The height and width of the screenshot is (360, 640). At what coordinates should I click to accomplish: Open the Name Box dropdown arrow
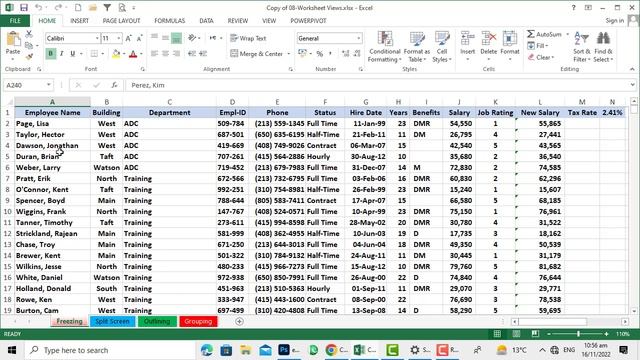click(x=49, y=85)
